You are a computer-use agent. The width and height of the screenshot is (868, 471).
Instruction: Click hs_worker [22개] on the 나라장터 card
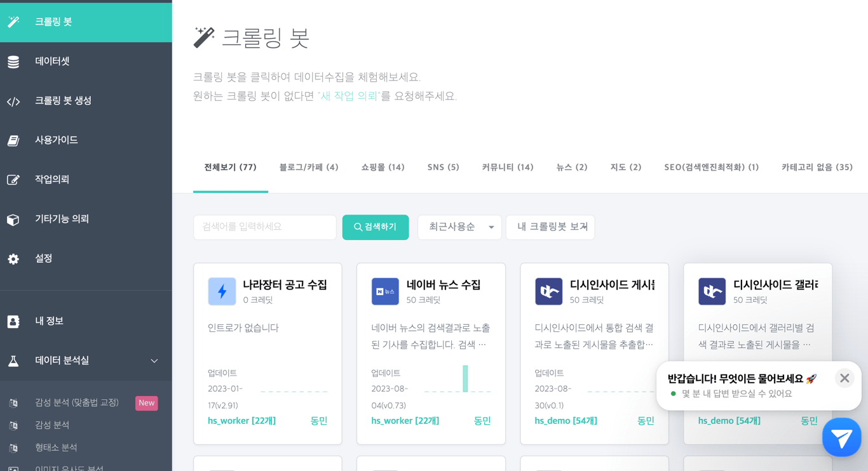[x=241, y=421]
